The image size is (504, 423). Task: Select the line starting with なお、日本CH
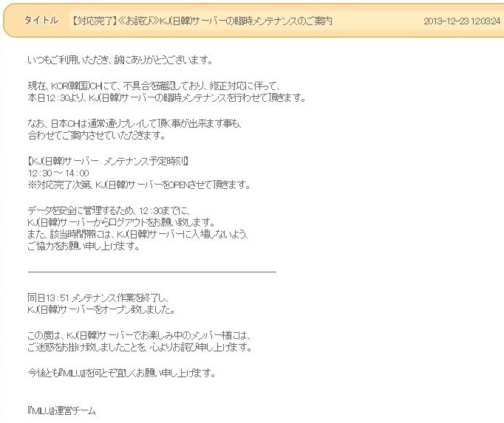134,123
